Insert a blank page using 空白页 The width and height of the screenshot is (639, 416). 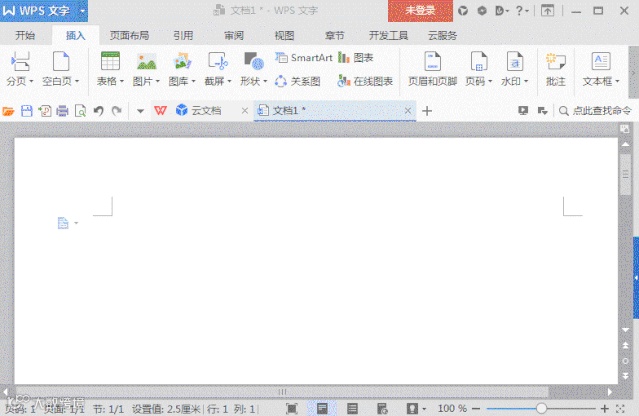pyautogui.click(x=61, y=62)
